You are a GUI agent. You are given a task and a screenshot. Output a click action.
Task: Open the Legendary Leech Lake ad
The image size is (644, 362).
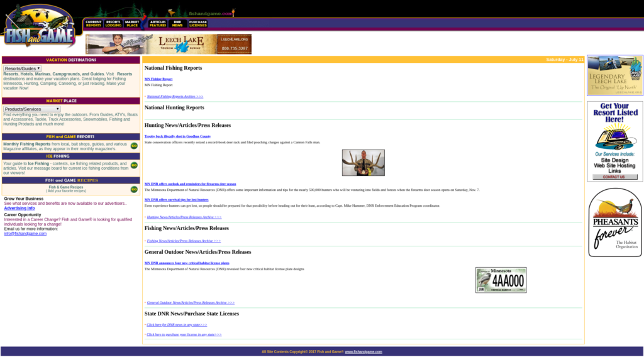tap(614, 75)
